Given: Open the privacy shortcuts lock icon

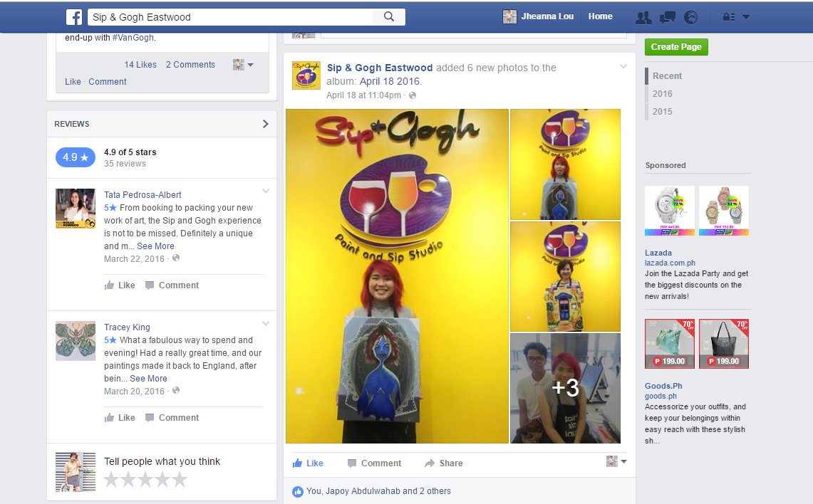Looking at the screenshot, I should tap(728, 17).
